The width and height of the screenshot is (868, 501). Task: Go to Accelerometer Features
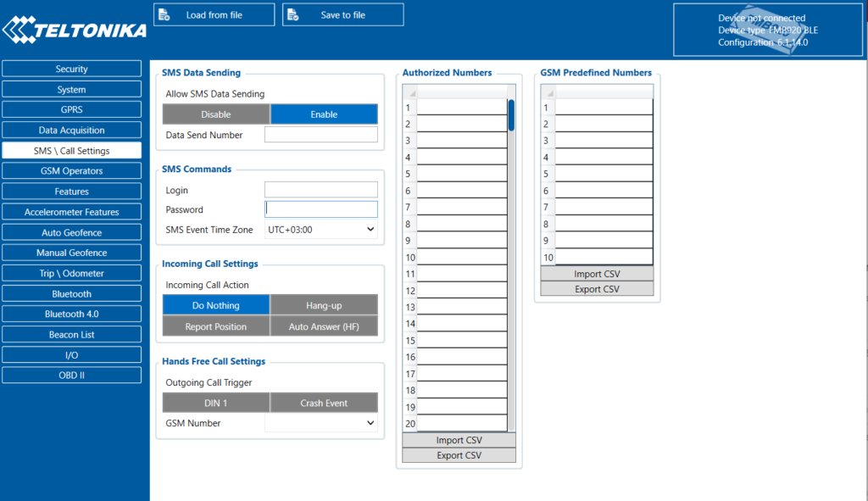pos(71,211)
